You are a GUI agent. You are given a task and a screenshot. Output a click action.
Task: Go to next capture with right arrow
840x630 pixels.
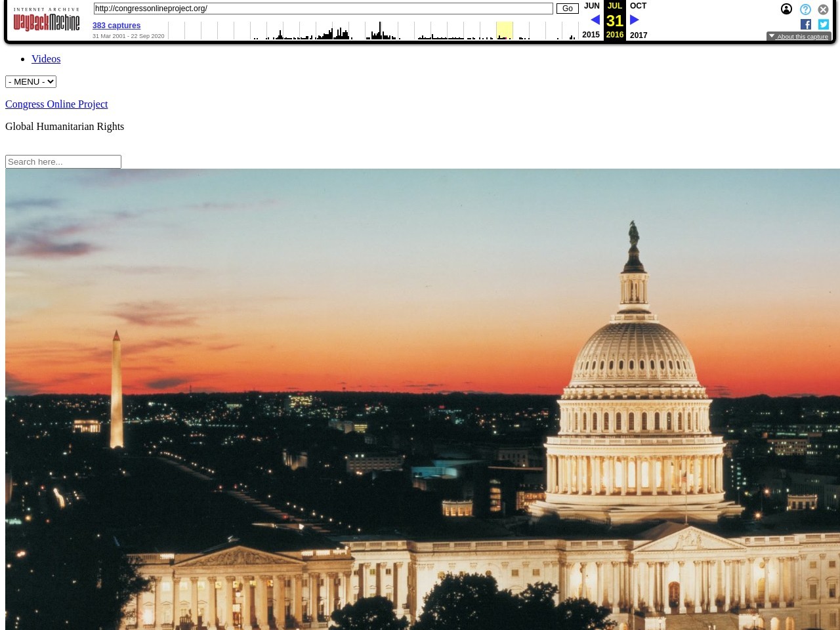tap(634, 20)
